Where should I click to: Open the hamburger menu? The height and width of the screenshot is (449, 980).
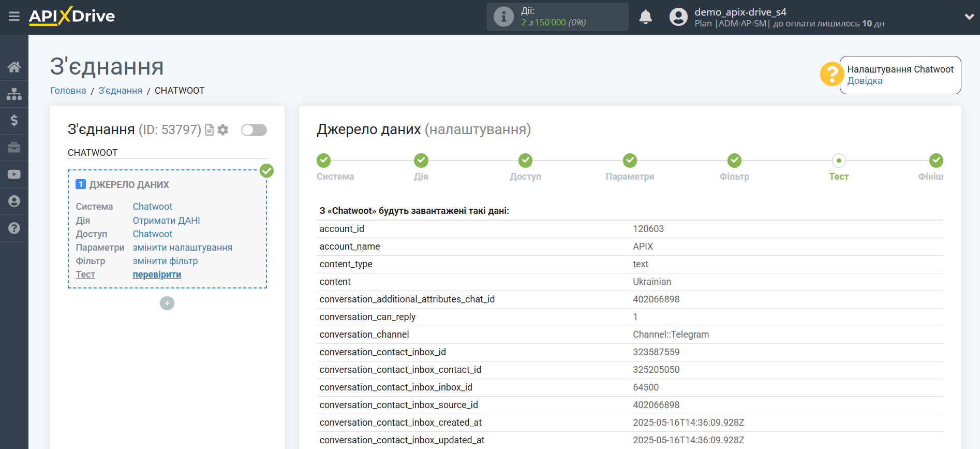tap(14, 17)
